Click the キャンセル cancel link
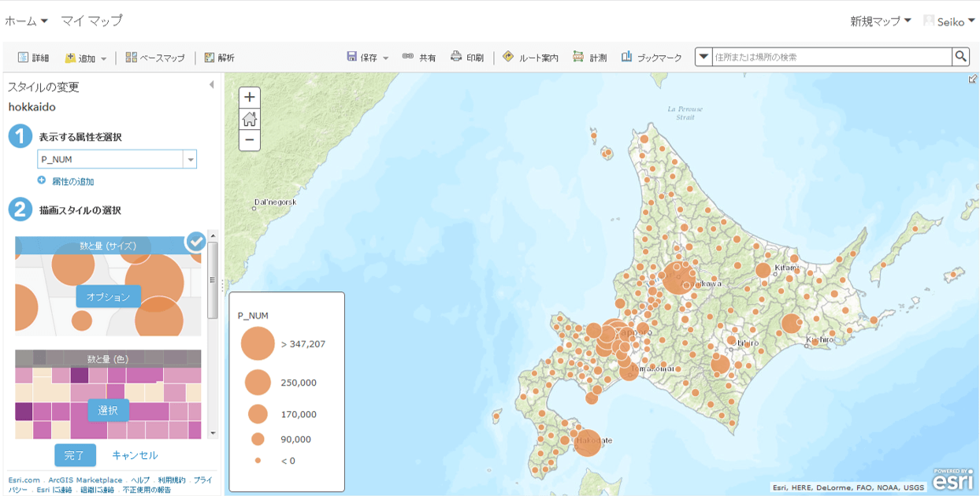980x496 pixels. (x=135, y=455)
